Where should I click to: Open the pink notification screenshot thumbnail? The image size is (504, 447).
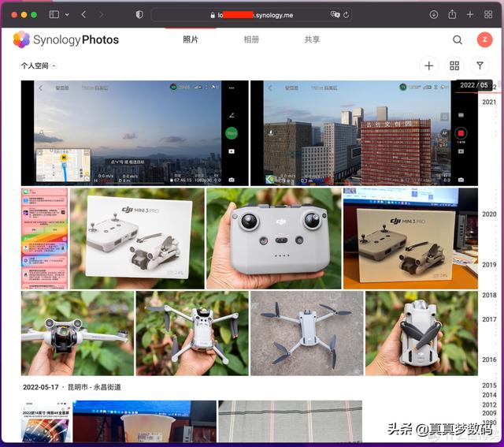(x=44, y=239)
